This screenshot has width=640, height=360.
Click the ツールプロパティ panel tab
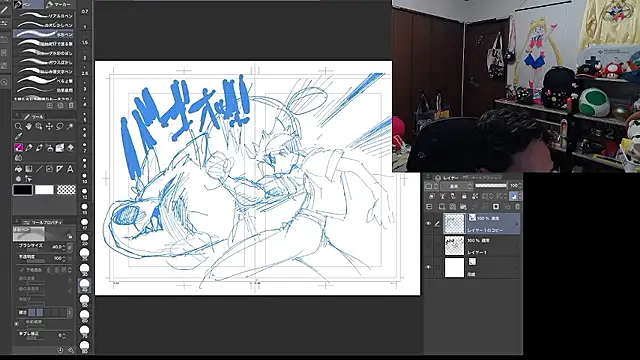(43, 222)
